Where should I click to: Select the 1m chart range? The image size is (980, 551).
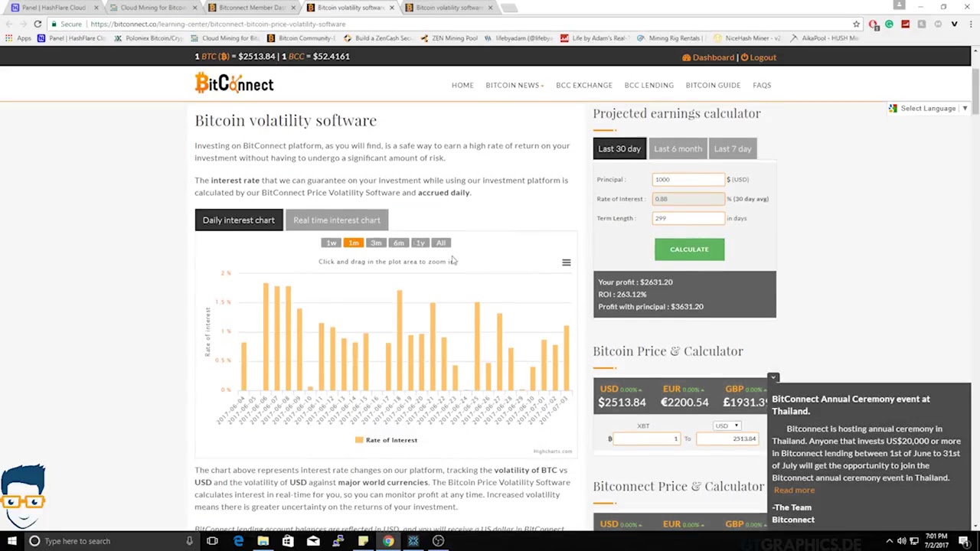click(353, 243)
